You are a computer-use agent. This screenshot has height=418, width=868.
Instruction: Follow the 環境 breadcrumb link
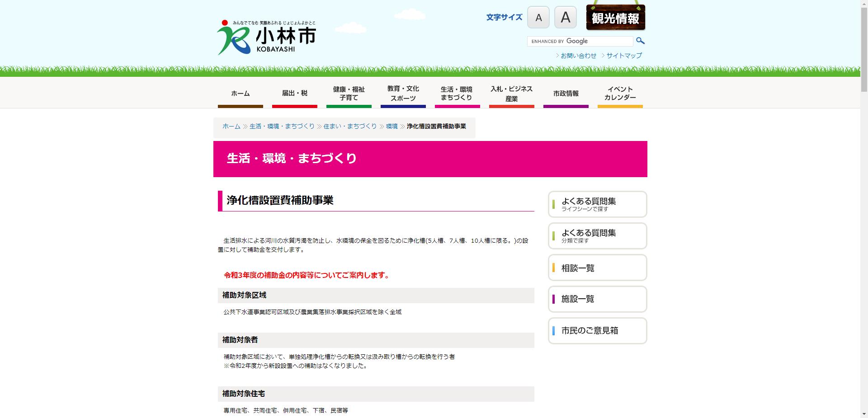[x=391, y=127]
